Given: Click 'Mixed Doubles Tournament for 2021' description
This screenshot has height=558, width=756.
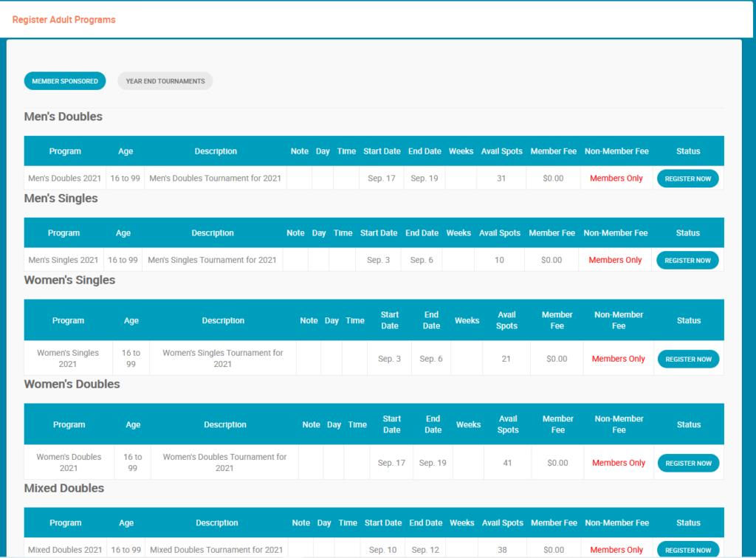Looking at the screenshot, I should 216,550.
